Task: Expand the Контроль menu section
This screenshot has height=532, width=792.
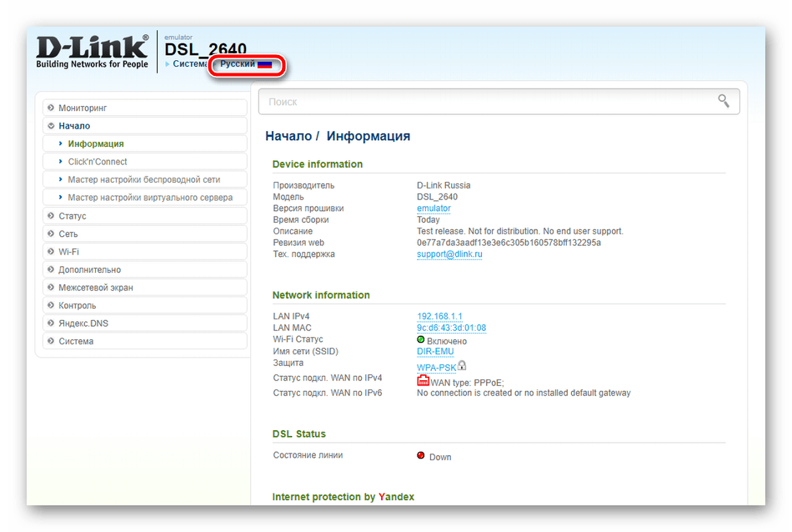Action: tap(145, 306)
